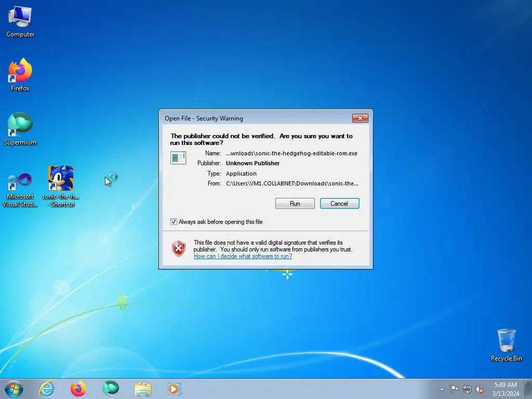Select the Firefox desktop shortcut

20,75
